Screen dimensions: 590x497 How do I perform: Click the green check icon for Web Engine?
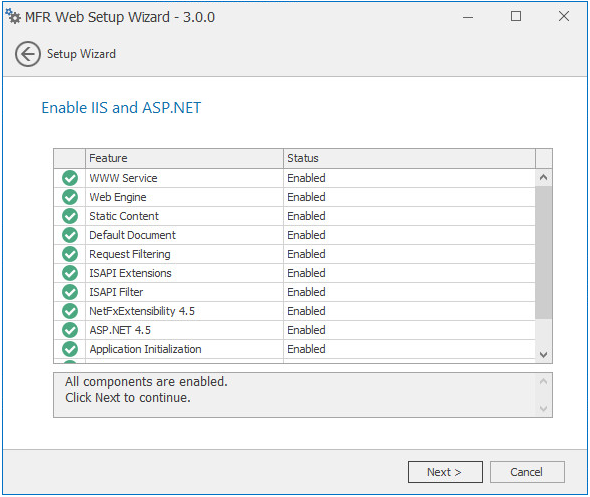click(x=70, y=197)
